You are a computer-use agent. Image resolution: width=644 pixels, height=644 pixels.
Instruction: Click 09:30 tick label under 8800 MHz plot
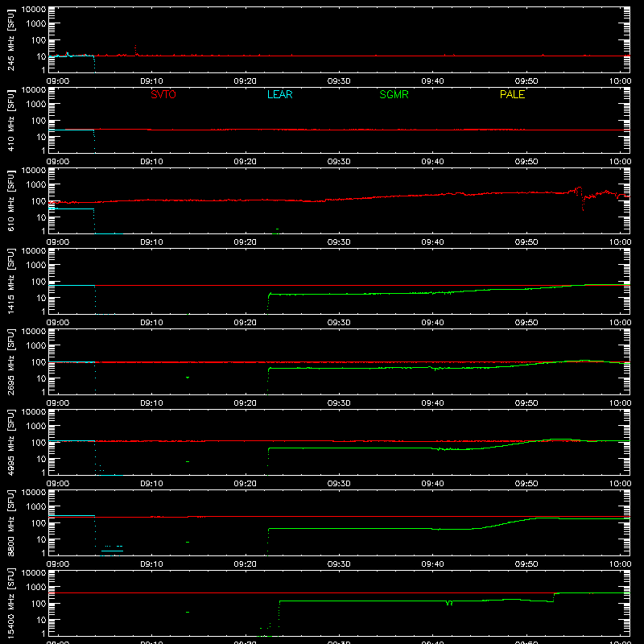[339, 564]
